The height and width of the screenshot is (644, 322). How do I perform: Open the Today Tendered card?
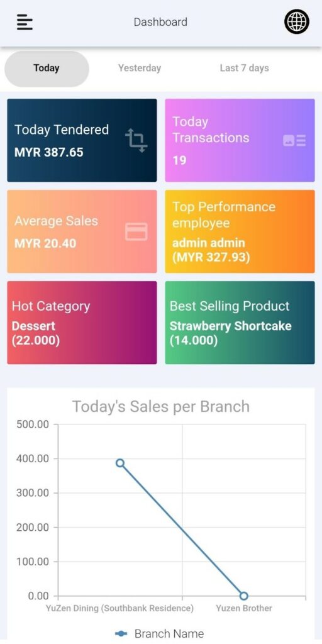82,140
